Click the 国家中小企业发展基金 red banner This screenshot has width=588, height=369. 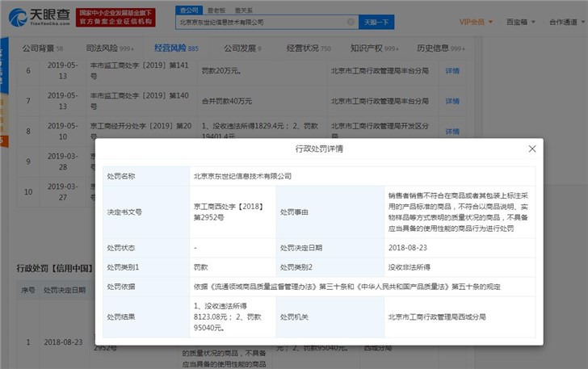(115, 18)
